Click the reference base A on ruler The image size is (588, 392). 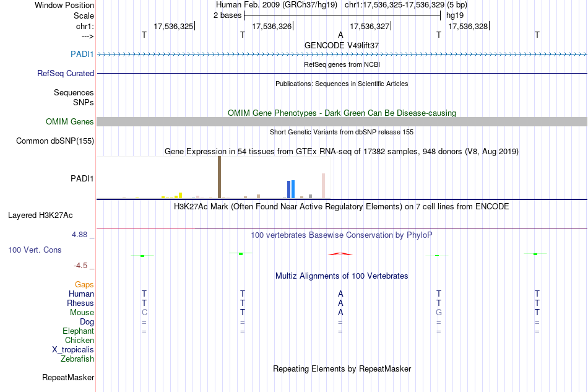tap(340, 35)
